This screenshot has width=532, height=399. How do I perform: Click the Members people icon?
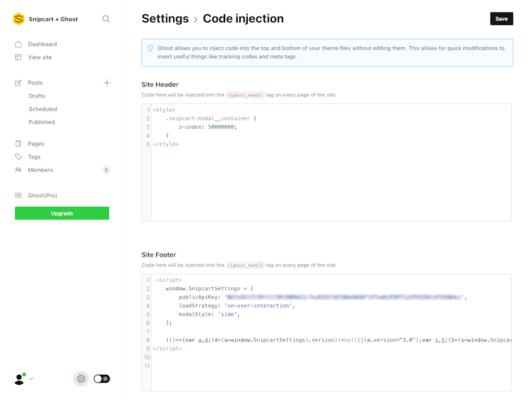(18, 170)
